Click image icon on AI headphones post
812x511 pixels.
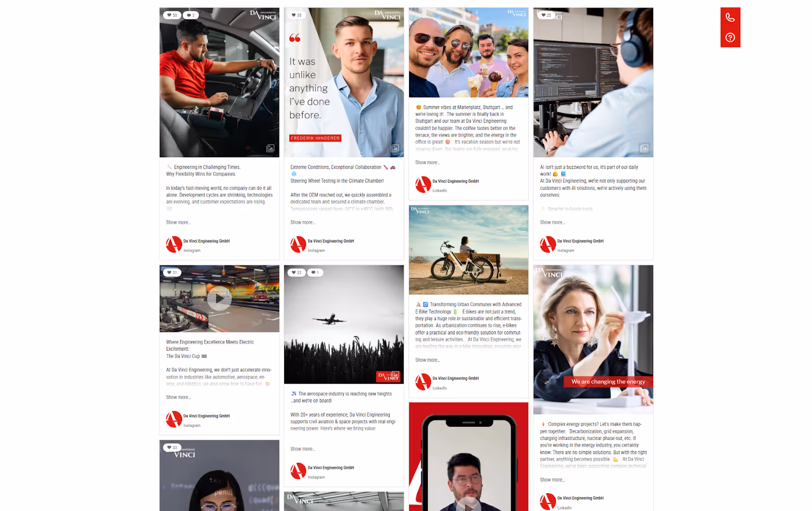[x=644, y=148]
